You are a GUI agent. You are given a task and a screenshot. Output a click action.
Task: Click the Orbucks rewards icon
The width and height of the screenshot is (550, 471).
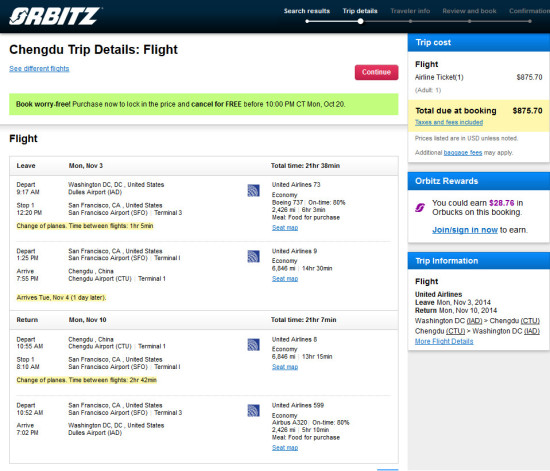tap(420, 208)
